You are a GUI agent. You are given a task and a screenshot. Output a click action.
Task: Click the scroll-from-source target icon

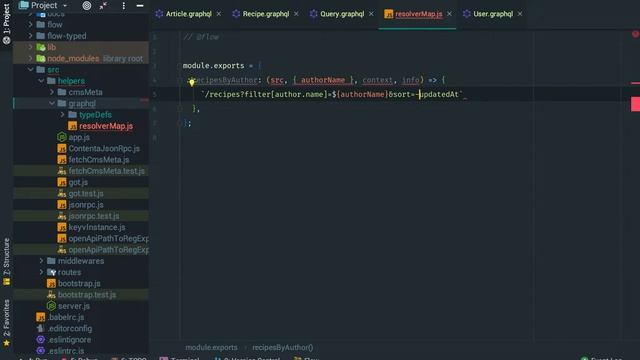(87, 5)
